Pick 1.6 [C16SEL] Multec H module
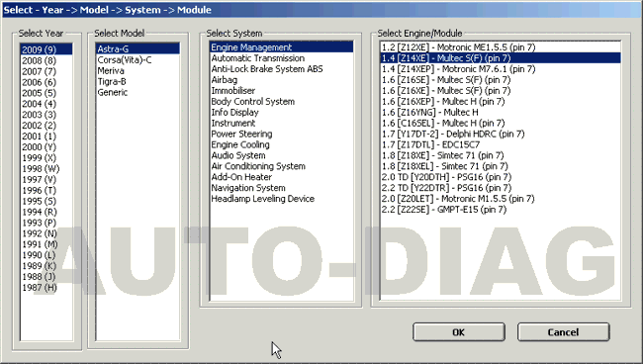Image resolution: width=643 pixels, height=364 pixels. [x=501, y=123]
